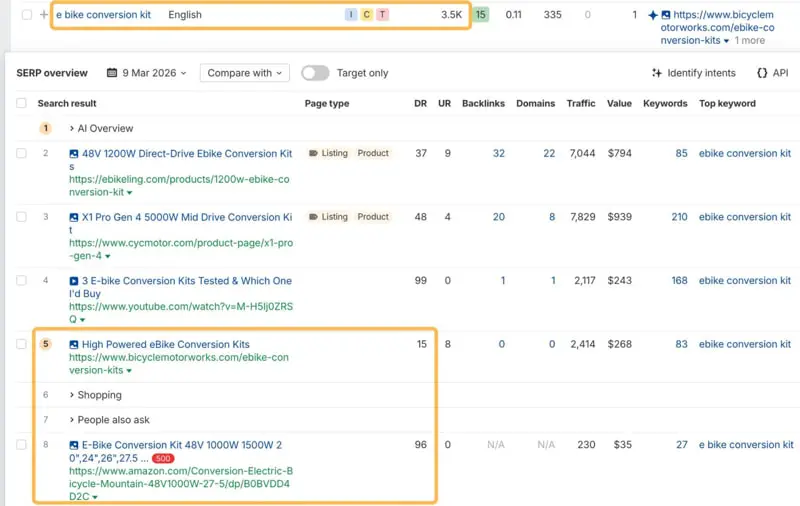This screenshot has width=800, height=506.
Task: Open the 48V 1200W Direct-Drive Ebike Conversion Kit link
Action: point(181,160)
